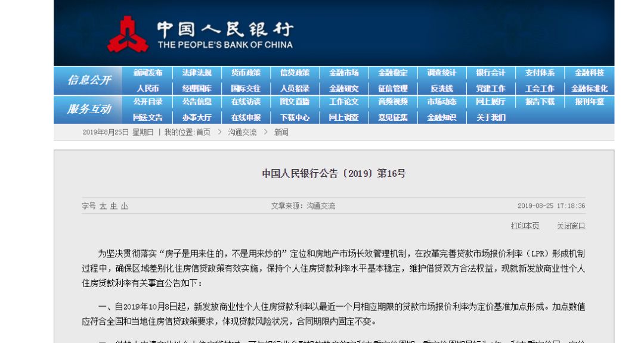Viewport: 644px width, 343px height.
Task: Go to 报告下载
Action: coord(540,102)
